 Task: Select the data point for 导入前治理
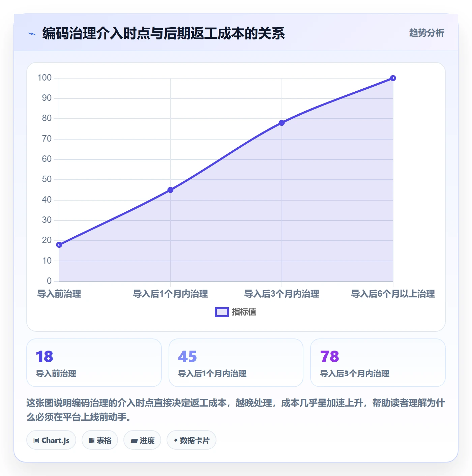tap(59, 245)
